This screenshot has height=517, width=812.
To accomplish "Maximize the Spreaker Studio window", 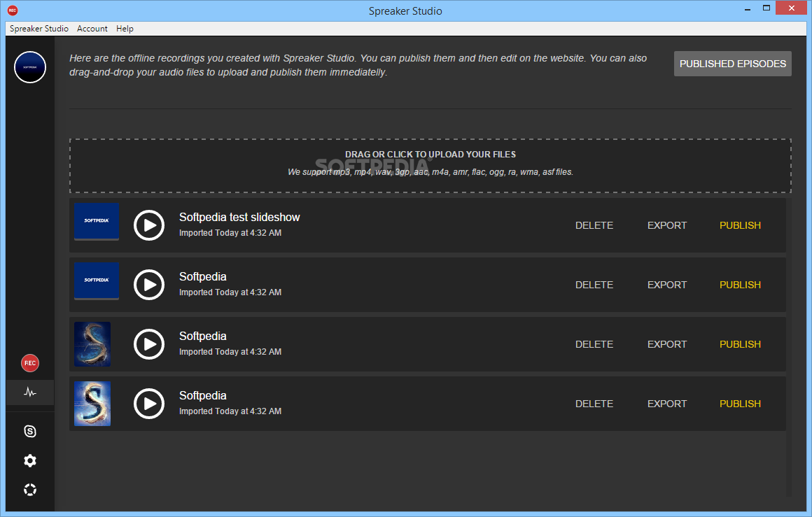I will [766, 8].
